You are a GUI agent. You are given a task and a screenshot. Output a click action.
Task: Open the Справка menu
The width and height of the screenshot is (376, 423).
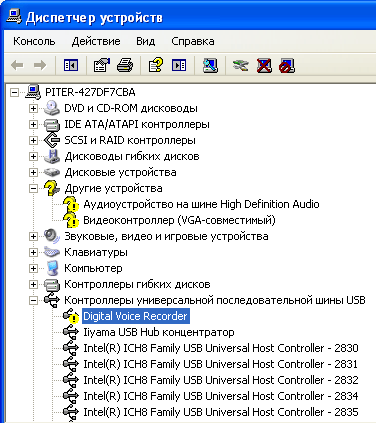[x=193, y=41]
